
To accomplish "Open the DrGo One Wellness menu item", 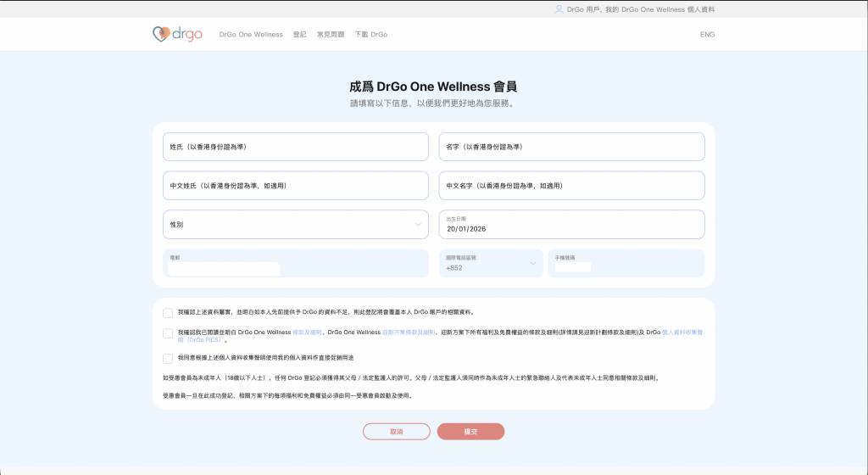I will (250, 35).
